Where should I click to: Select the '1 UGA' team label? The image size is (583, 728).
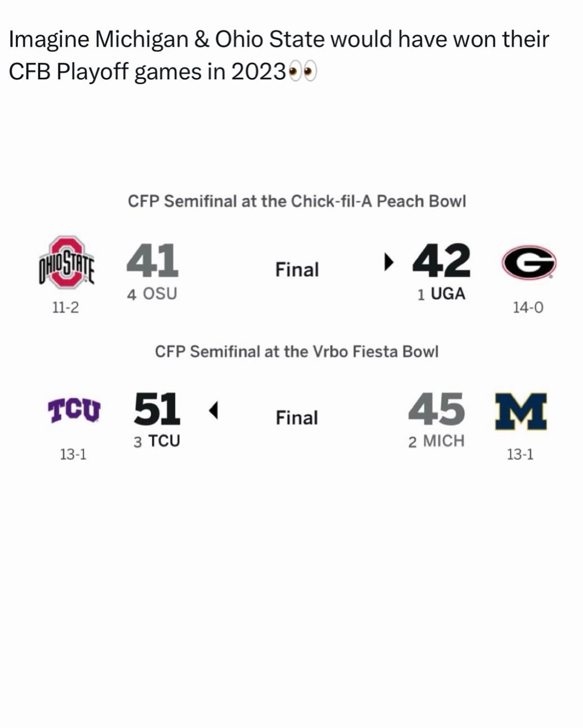pos(441,294)
